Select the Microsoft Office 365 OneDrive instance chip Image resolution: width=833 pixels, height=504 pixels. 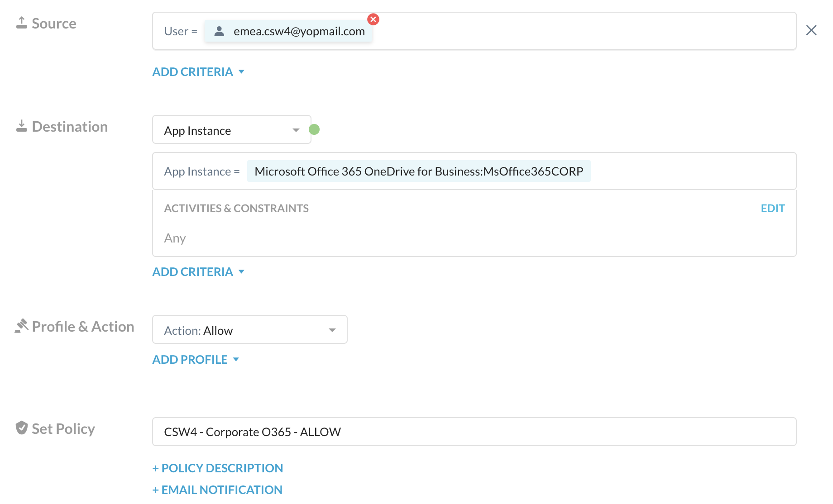[418, 171]
